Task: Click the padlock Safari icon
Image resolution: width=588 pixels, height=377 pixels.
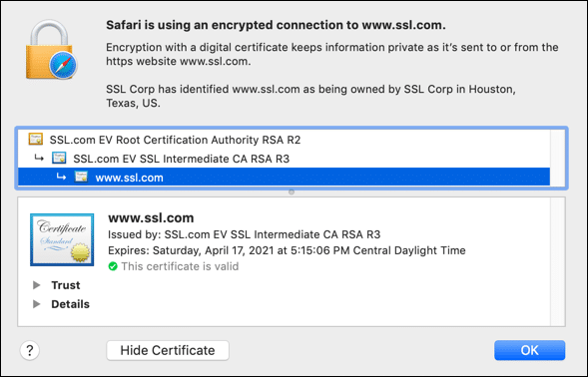Action: (51, 50)
